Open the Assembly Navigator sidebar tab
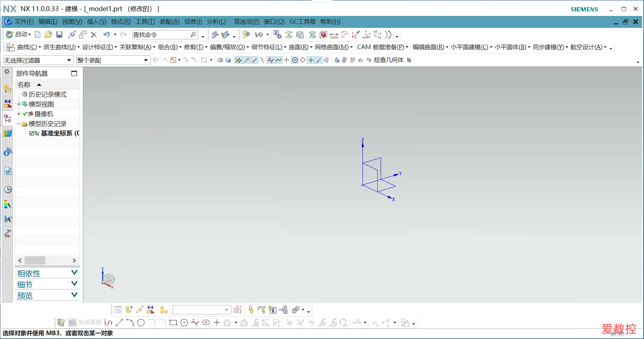Viewport: 644px width, 339px height. point(7,89)
